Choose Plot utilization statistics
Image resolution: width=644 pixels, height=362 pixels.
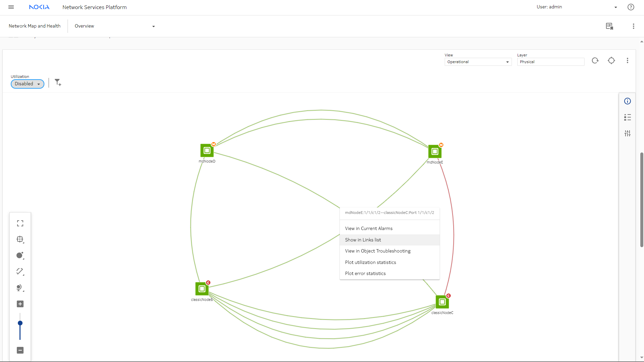click(370, 262)
